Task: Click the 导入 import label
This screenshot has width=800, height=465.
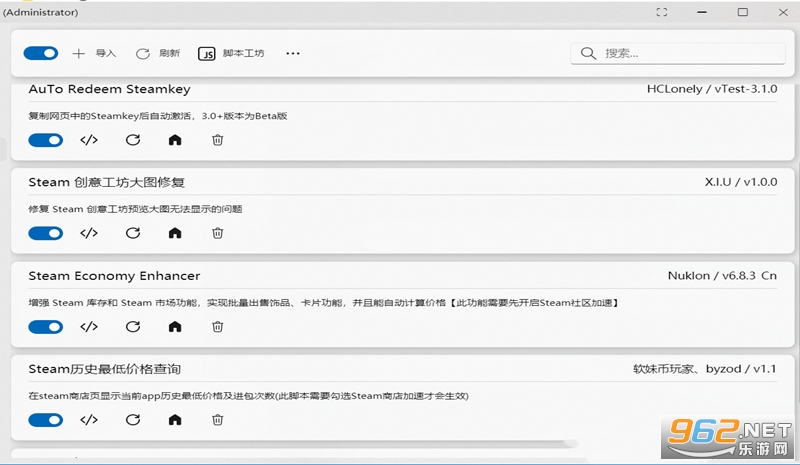Action: tap(106, 53)
